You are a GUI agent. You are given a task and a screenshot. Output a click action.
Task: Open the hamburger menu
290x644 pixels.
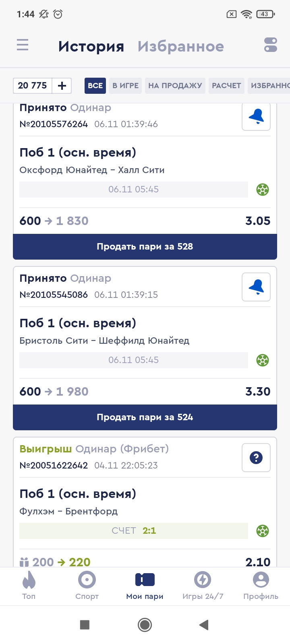[x=23, y=45]
